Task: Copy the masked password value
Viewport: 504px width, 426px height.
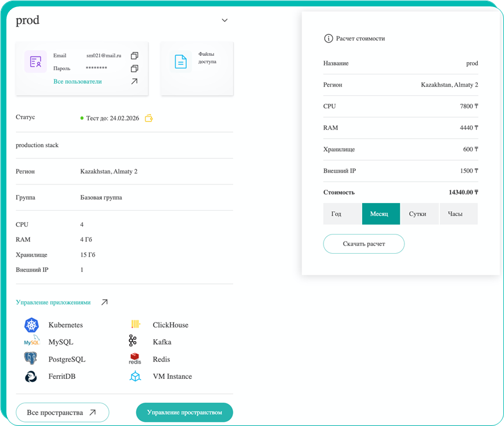Action: tap(134, 69)
